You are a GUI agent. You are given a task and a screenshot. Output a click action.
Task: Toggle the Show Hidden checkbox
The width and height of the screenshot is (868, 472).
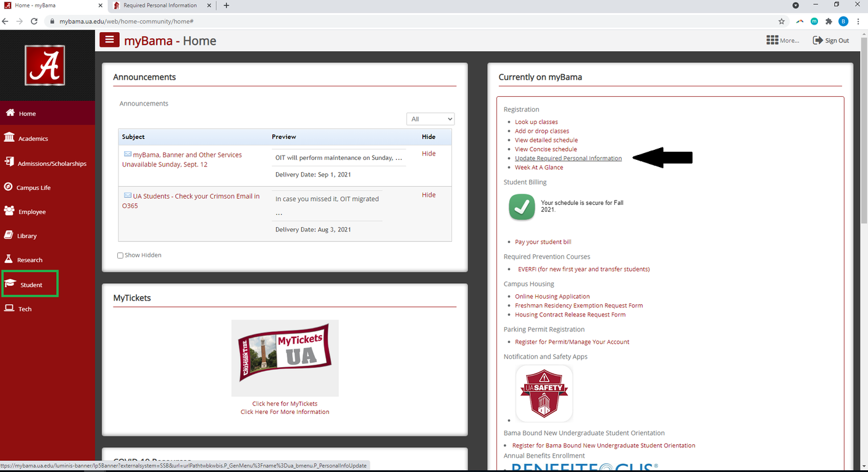pos(120,255)
